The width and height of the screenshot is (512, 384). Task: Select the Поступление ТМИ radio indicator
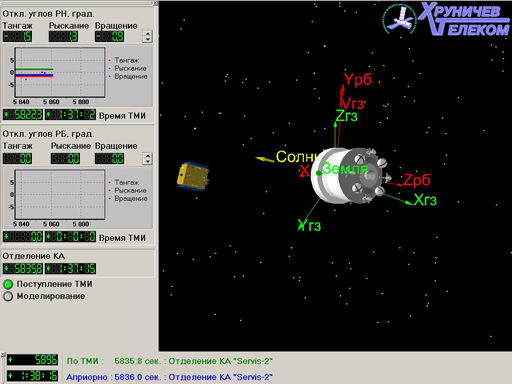(8, 284)
